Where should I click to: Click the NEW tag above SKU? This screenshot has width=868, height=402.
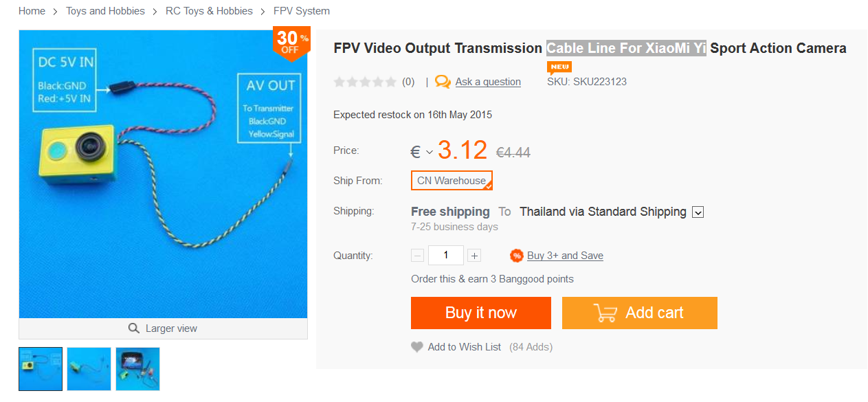click(559, 67)
